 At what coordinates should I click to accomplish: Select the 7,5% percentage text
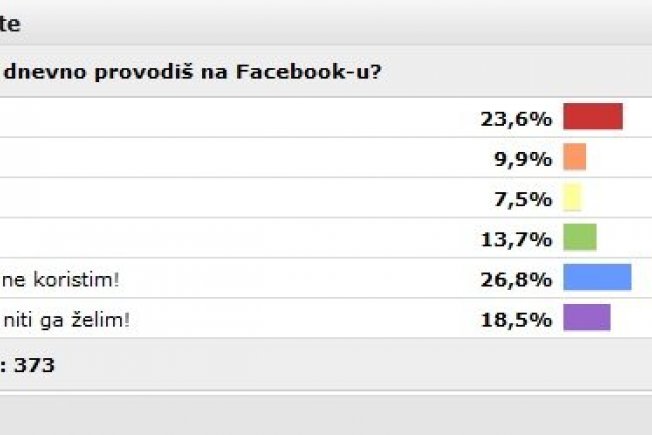[x=523, y=199]
